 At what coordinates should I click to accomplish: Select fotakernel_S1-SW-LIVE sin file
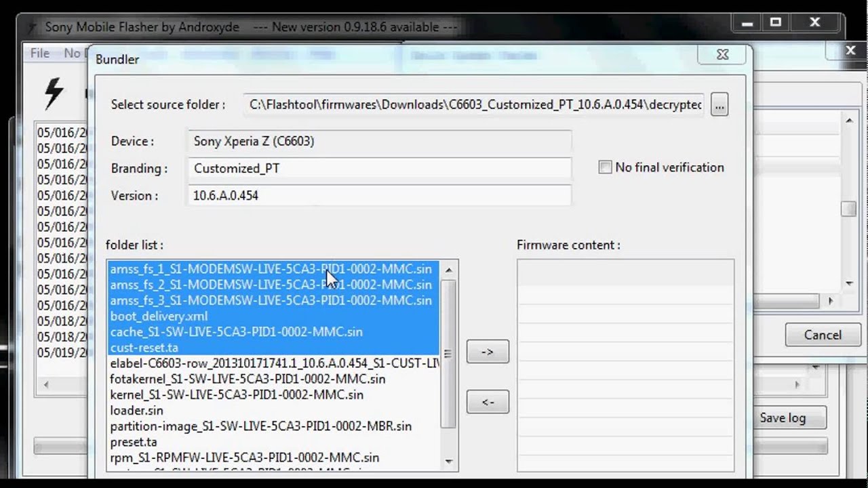(x=273, y=379)
